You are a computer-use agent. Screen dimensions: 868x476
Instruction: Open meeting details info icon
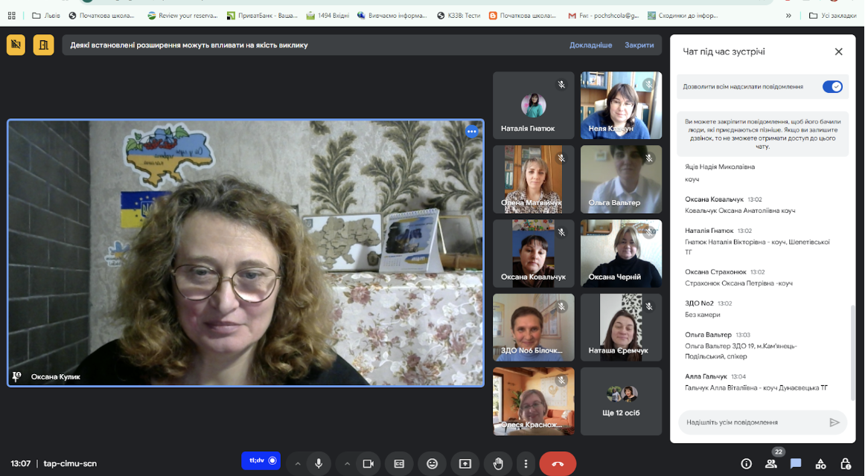click(746, 463)
